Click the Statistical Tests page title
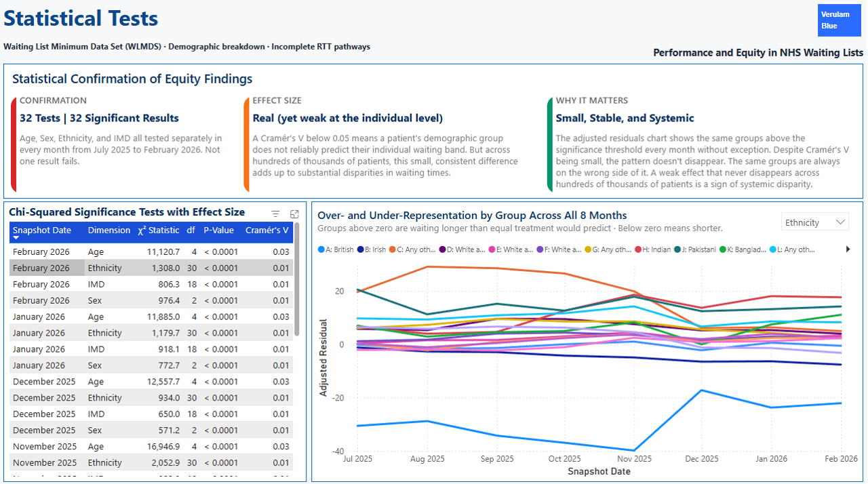 pyautogui.click(x=81, y=18)
